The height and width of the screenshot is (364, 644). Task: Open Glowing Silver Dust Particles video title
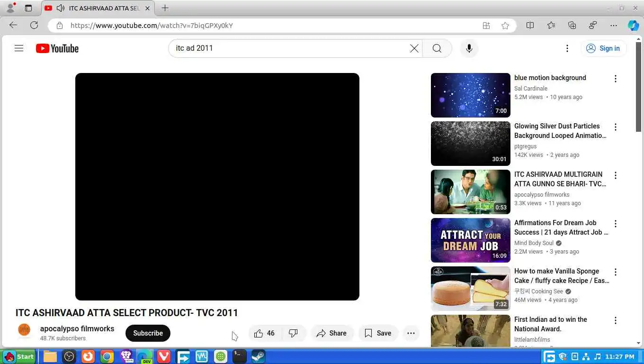pyautogui.click(x=560, y=131)
